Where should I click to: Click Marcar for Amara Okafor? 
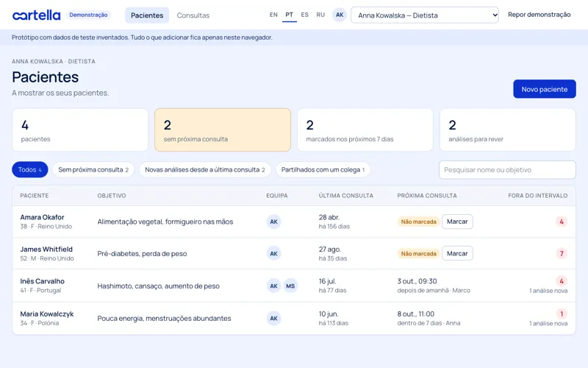tap(457, 222)
